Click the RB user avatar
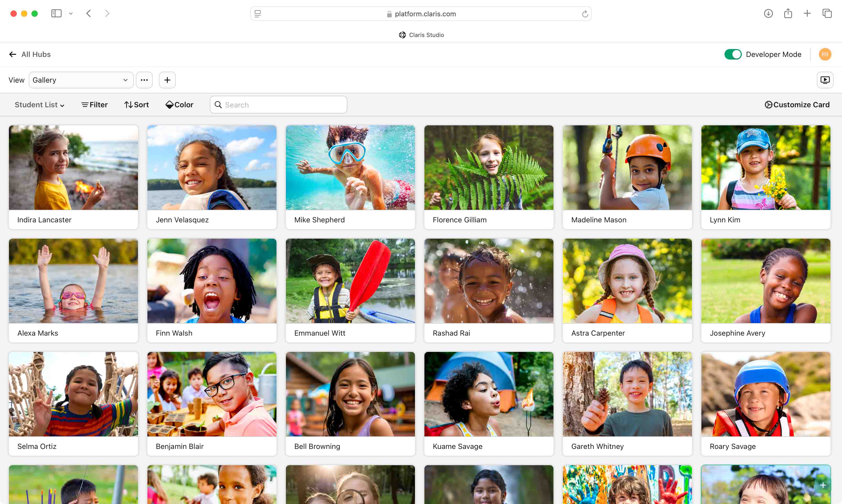This screenshot has height=504, width=842. click(825, 54)
